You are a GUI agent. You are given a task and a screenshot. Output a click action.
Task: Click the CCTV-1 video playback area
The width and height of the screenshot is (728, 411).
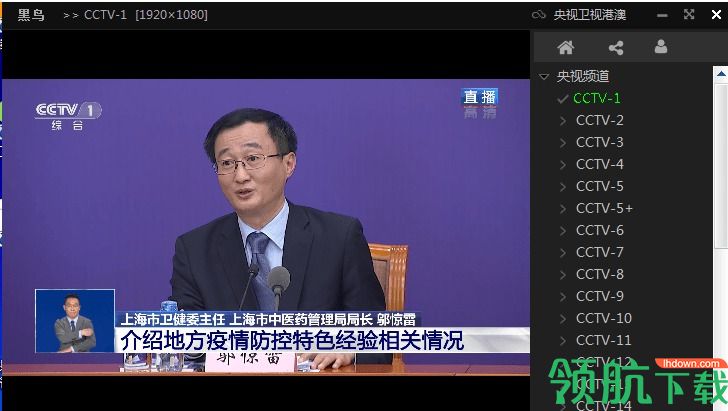(x=266, y=228)
